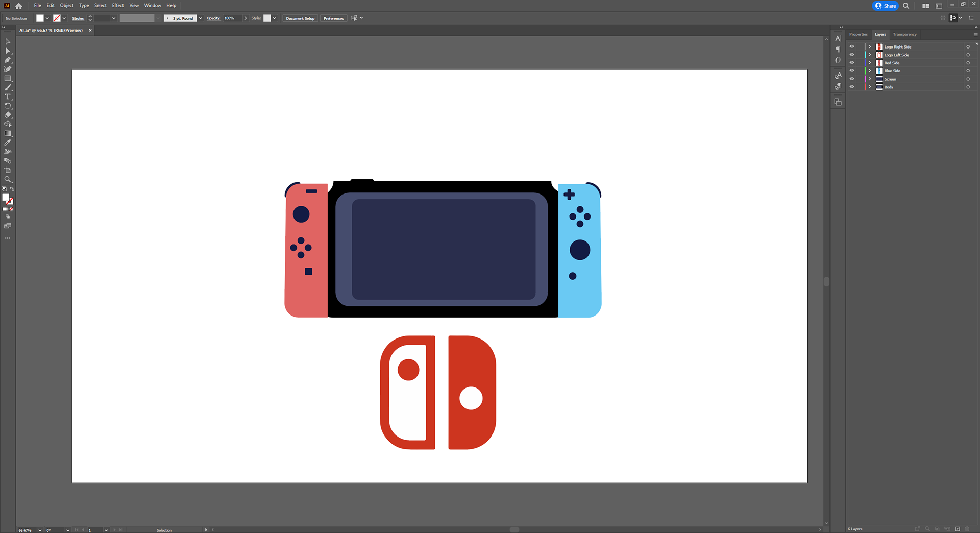Expand the Body layer
The height and width of the screenshot is (533, 980).
click(x=870, y=87)
